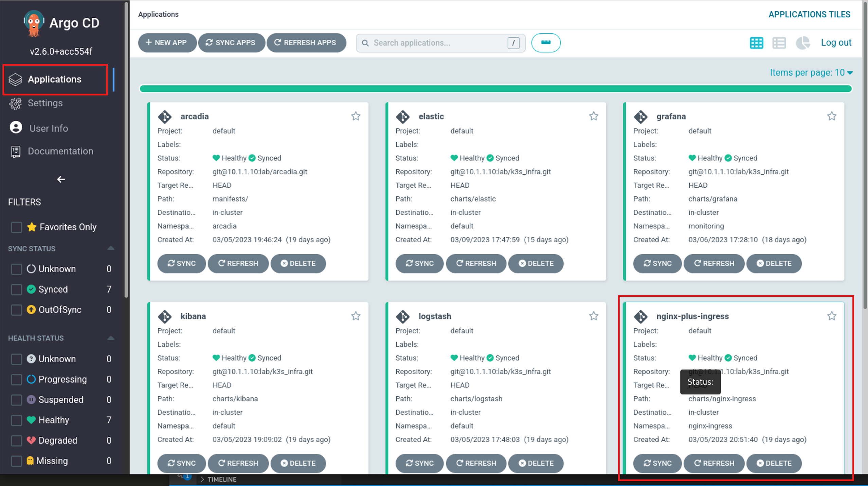The image size is (868, 486).
Task: Favorite the grafana application star
Action: coord(831,116)
